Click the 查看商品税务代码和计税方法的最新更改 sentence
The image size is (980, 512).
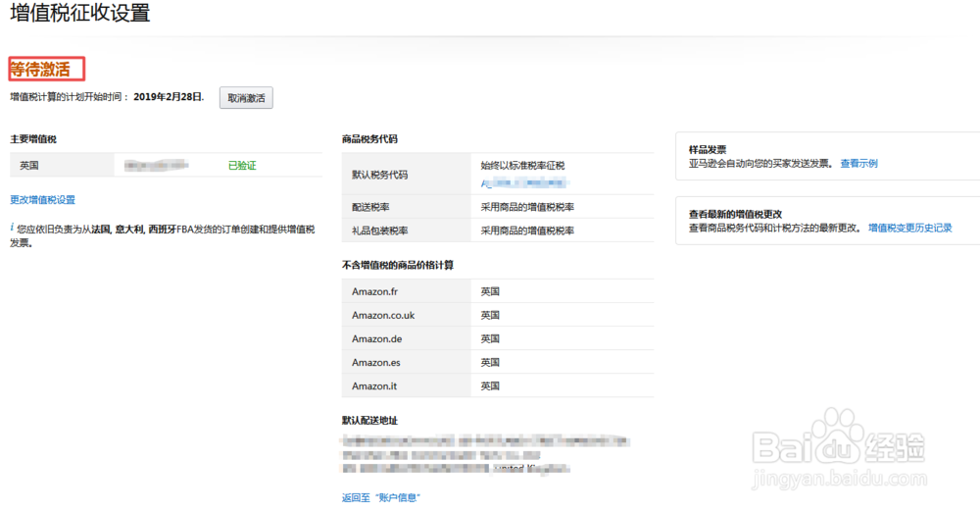pos(775,228)
